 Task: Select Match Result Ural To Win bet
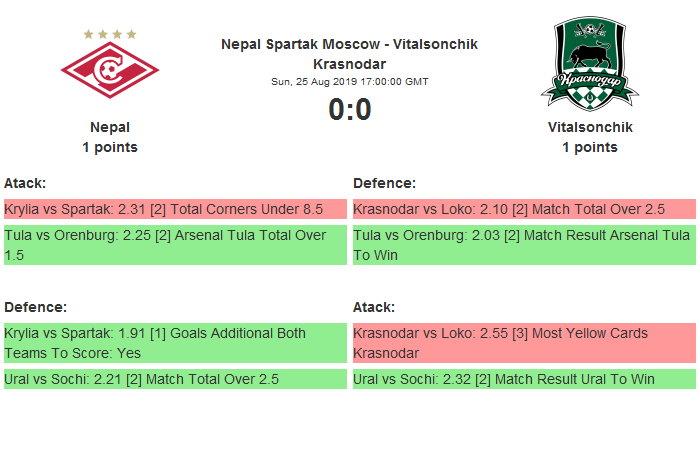coord(524,379)
